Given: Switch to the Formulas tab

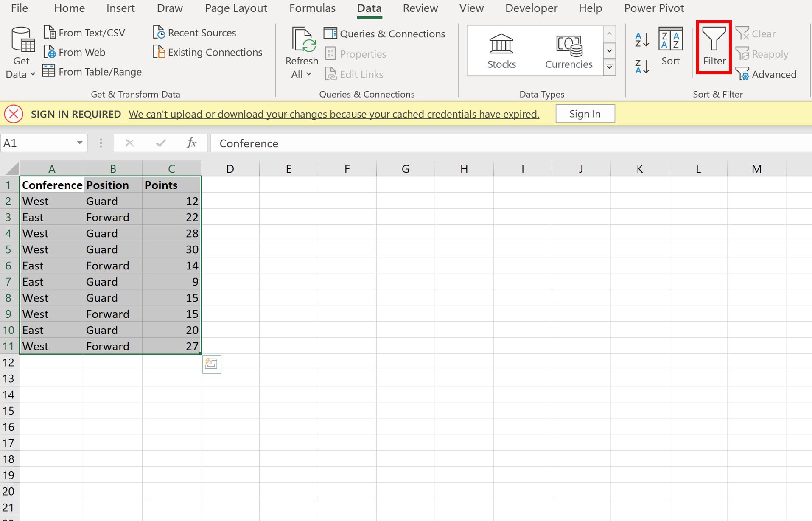Looking at the screenshot, I should tap(312, 8).
